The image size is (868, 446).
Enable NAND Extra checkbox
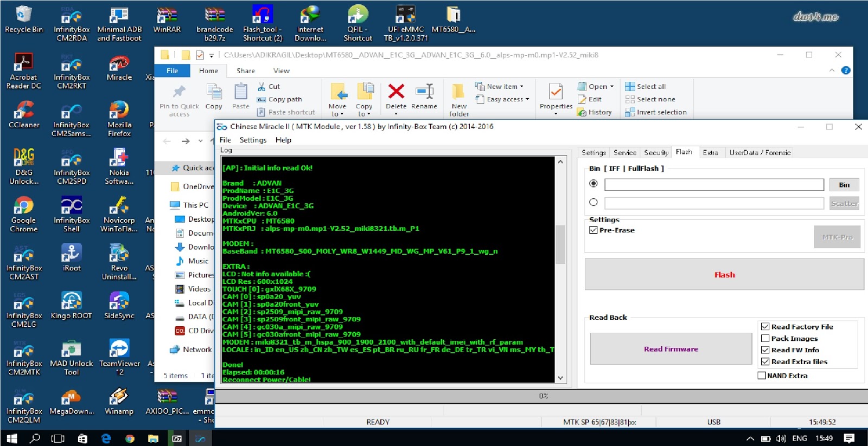[762, 375]
